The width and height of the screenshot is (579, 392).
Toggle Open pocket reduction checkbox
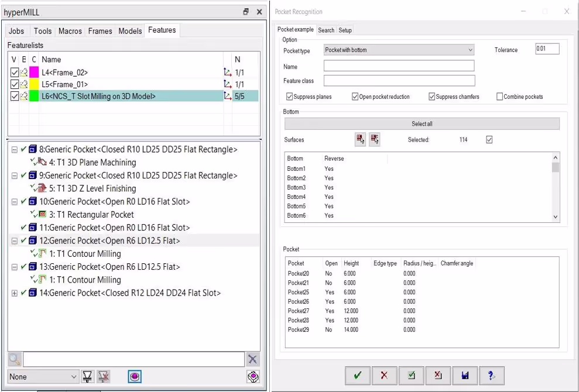[x=355, y=97]
